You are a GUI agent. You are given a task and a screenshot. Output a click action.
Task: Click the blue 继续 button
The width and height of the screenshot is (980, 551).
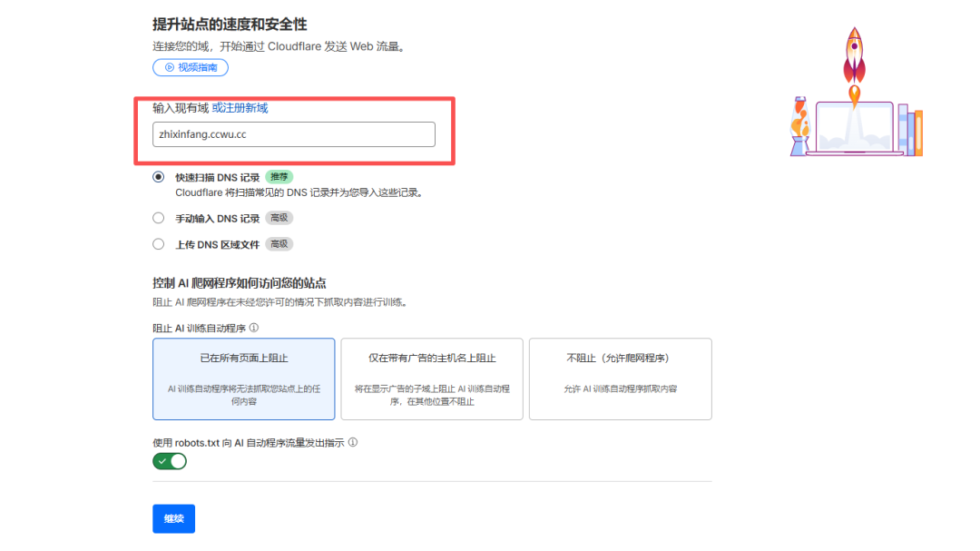173,518
